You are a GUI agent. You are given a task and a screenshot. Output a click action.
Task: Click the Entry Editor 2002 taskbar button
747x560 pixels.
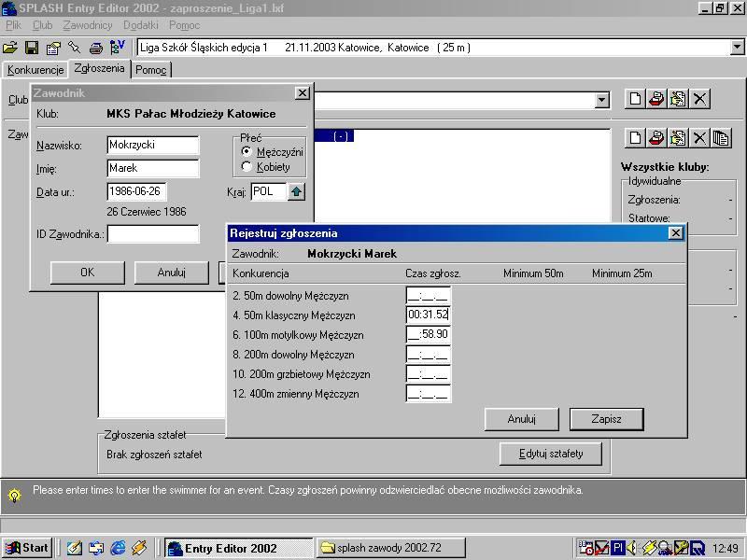point(239,548)
